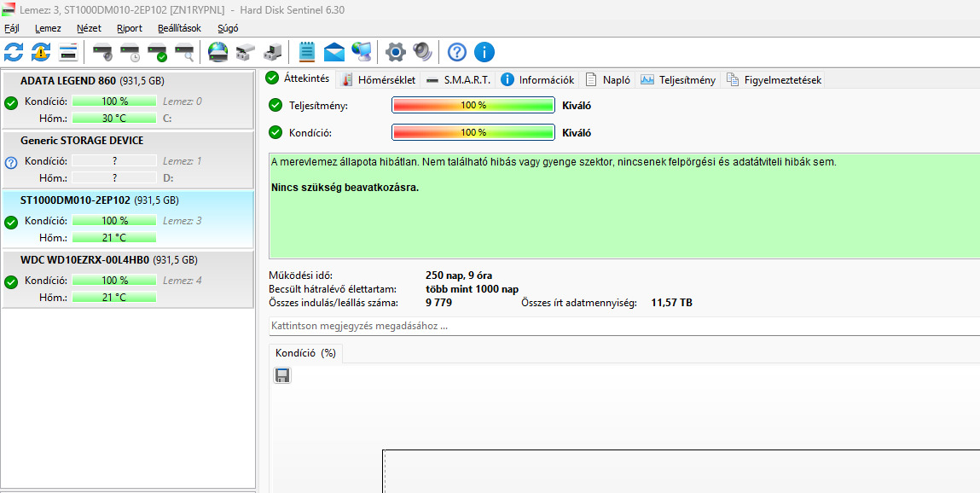Click the globe over disk toolbar icon
The width and height of the screenshot is (980, 493).
(218, 52)
